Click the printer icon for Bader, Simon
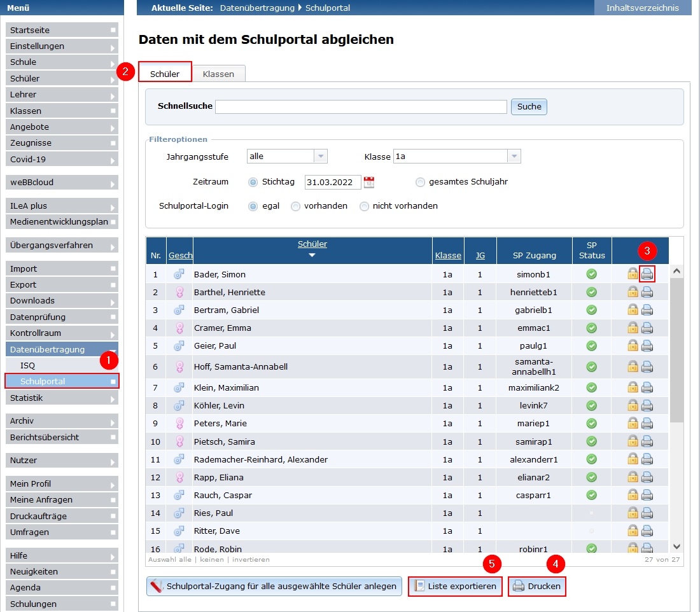Screen dimensions: 700x612 (647, 274)
